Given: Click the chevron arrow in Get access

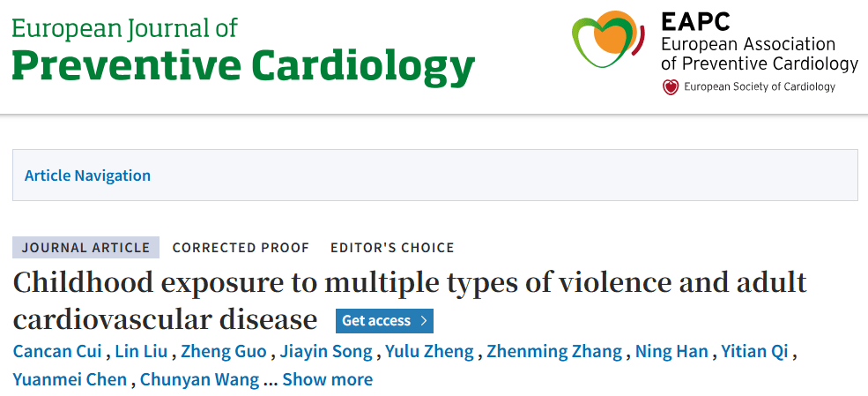Looking at the screenshot, I should pos(424,321).
